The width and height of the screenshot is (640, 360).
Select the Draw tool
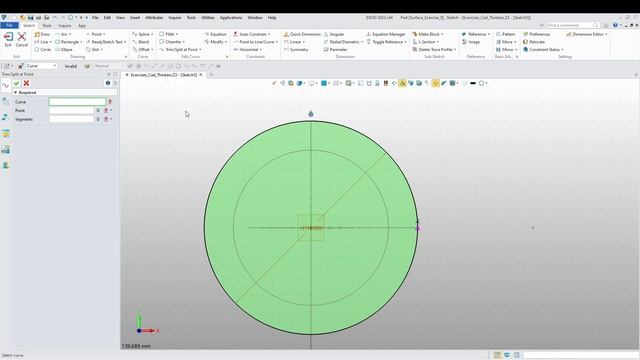pyautogui.click(x=42, y=34)
